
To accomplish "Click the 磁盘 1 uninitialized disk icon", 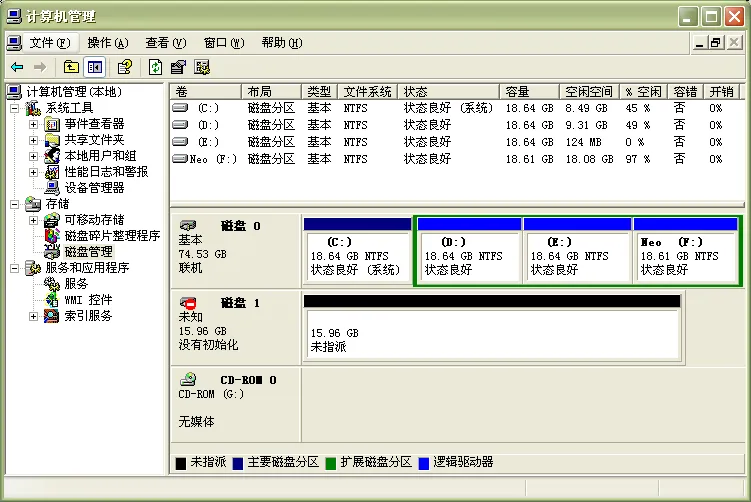I will click(x=188, y=303).
